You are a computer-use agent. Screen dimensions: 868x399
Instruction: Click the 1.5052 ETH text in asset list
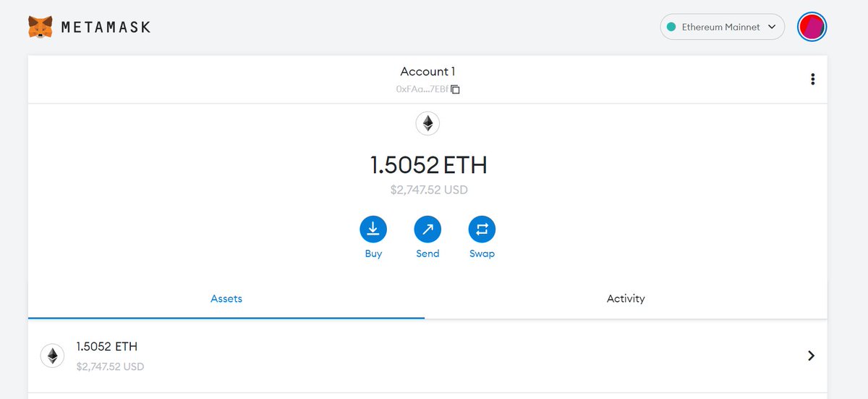click(107, 347)
